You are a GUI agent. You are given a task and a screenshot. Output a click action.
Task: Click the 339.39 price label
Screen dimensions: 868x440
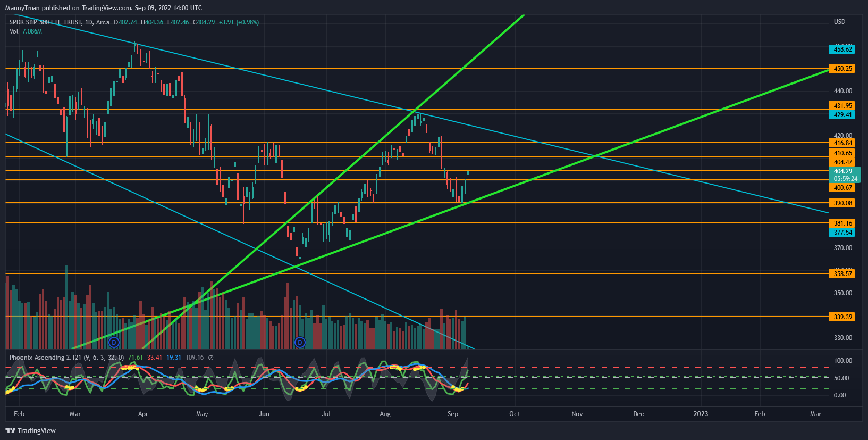click(x=842, y=317)
